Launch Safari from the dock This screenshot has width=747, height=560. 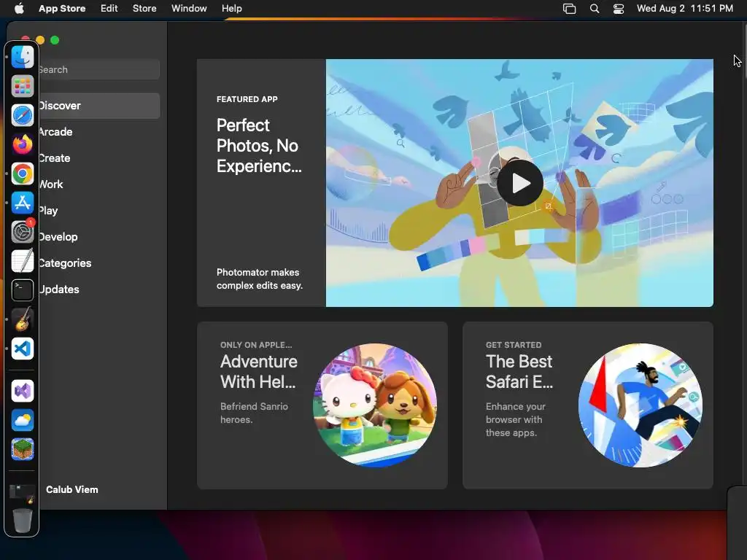(23, 115)
